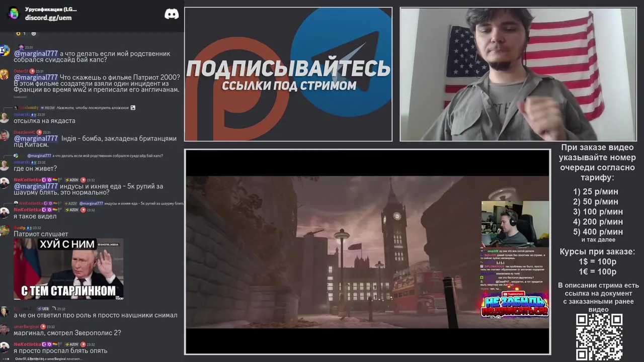Select tariff line '1) 25 р/мин'
644x362 pixels.
point(596,192)
